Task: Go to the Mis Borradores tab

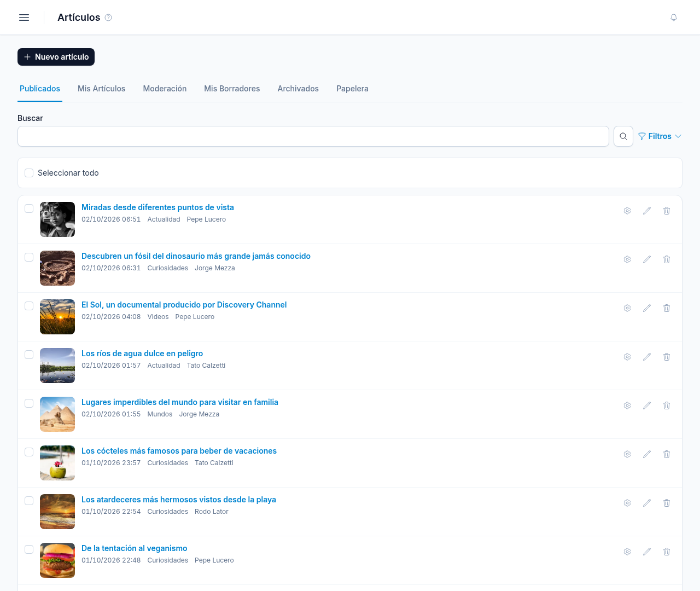Action: [x=232, y=89]
